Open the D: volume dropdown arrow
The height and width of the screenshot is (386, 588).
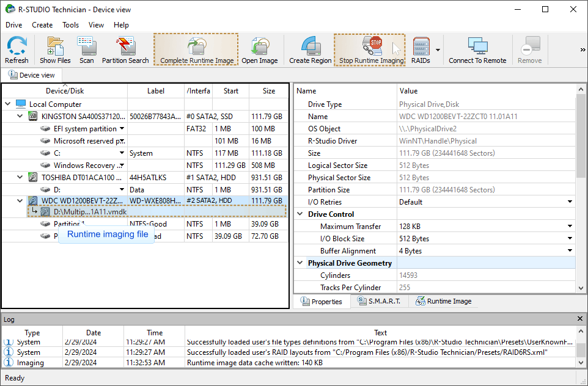click(122, 189)
